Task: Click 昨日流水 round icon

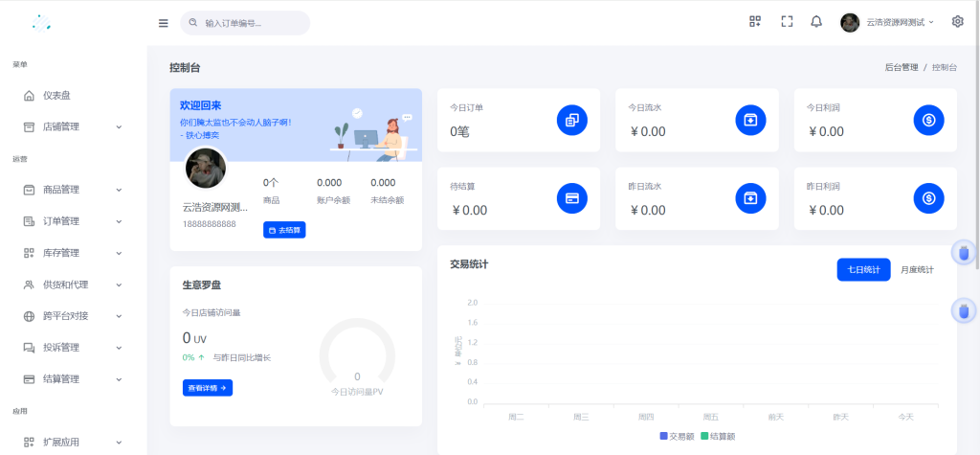Action: 750,198
